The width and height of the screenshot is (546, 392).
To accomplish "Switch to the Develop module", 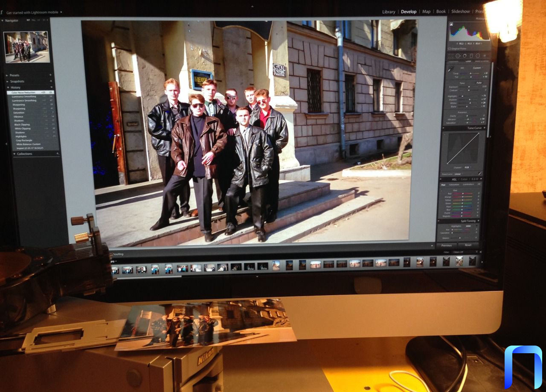I will 409,12.
